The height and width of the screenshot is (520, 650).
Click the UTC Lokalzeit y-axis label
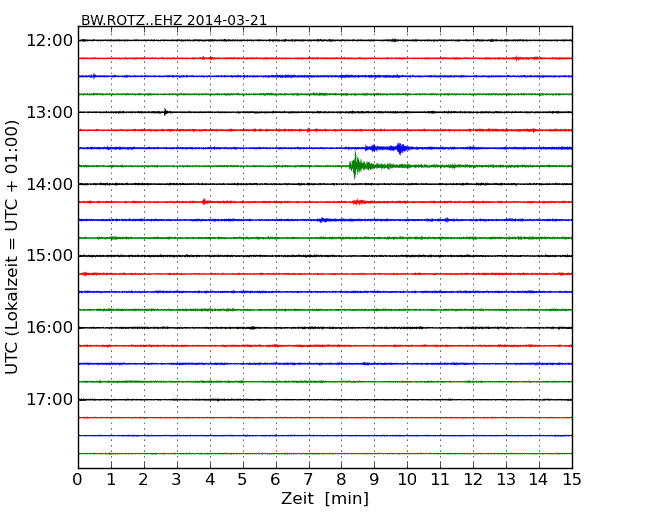click(12, 247)
